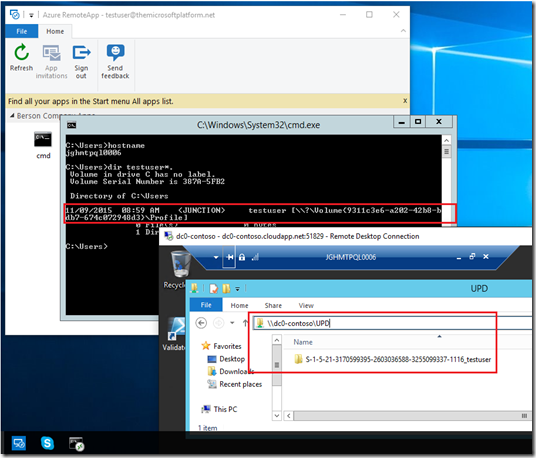The image size is (536, 458).
Task: Collapse the Berson Company Apps group
Action: tap(12, 116)
